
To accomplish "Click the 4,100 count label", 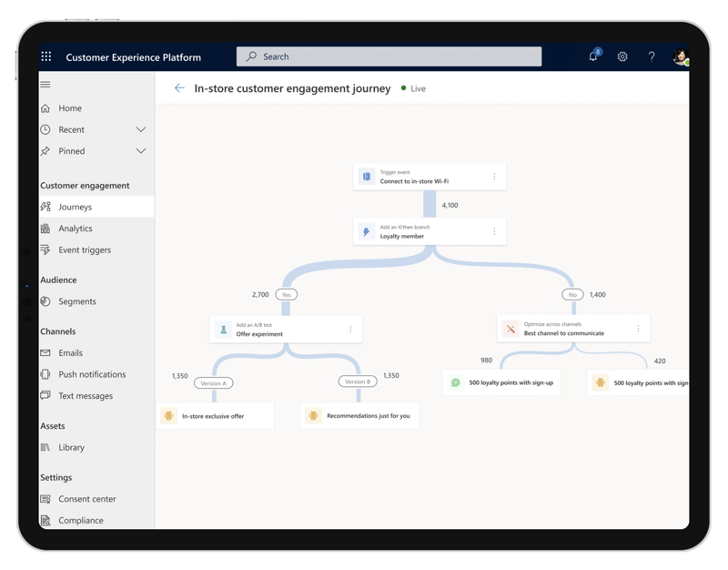I will pos(450,206).
